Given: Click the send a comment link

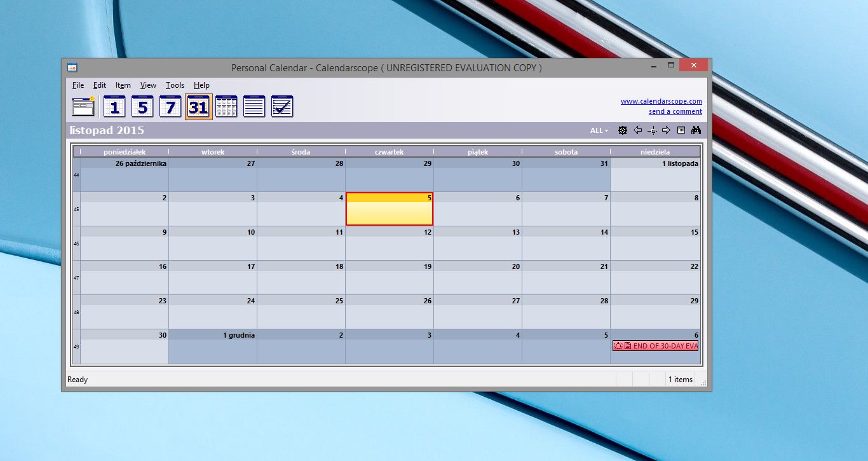Looking at the screenshot, I should (675, 111).
